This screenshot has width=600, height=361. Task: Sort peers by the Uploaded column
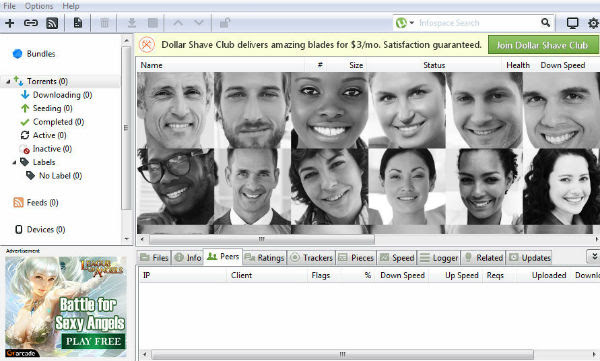coord(549,275)
